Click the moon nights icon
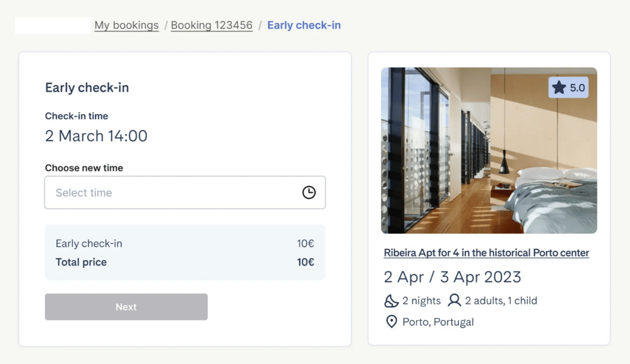The width and height of the screenshot is (630, 364). pyautogui.click(x=391, y=301)
